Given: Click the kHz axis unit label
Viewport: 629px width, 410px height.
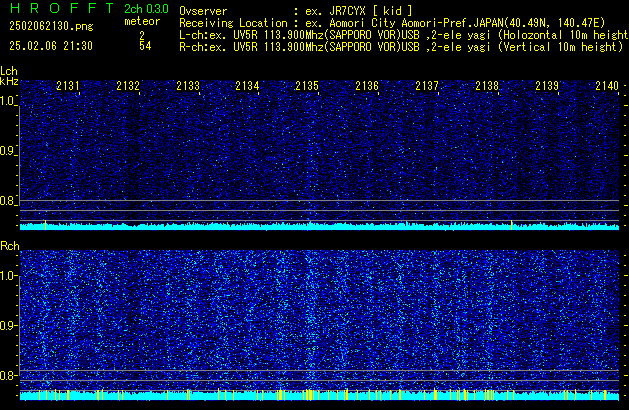Looking at the screenshot, I should point(9,81).
